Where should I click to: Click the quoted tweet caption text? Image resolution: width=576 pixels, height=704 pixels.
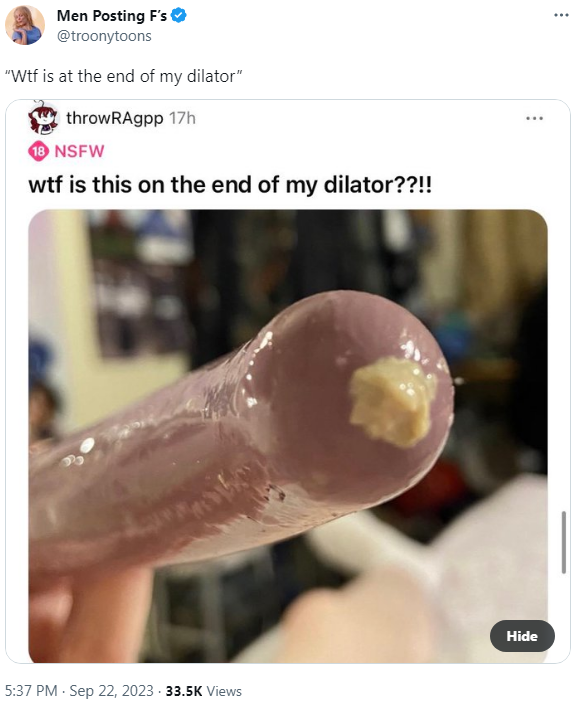click(123, 76)
